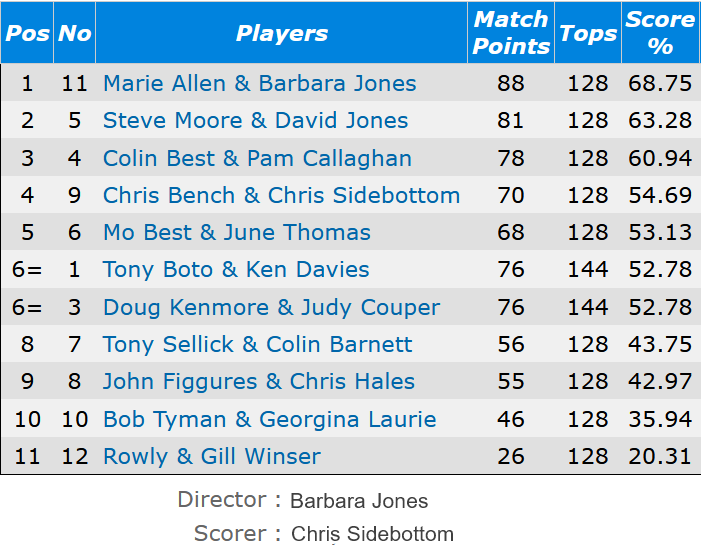Click Bob Tyman & Georgina Laurie link
Image resolution: width=701 pixels, height=551 pixels.
point(269,419)
